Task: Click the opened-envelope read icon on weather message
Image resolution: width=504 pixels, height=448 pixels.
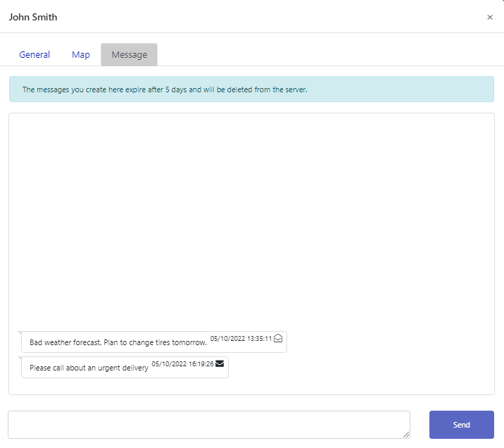Action: [278, 338]
